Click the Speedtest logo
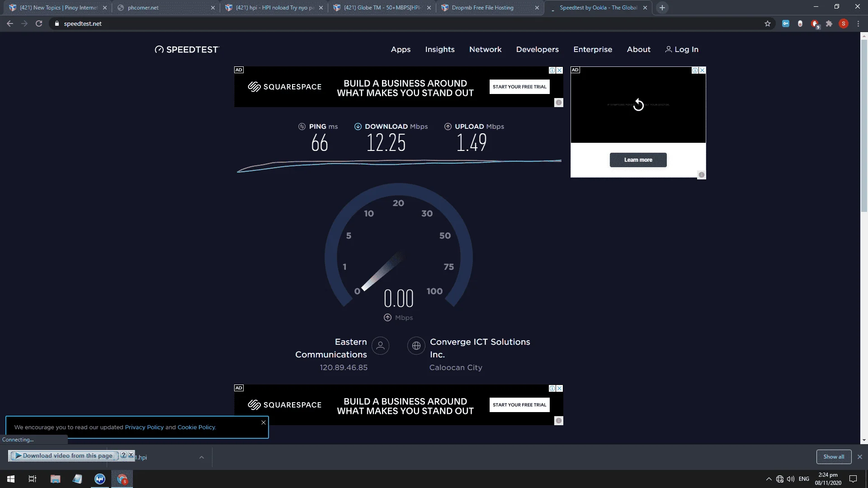 point(187,50)
